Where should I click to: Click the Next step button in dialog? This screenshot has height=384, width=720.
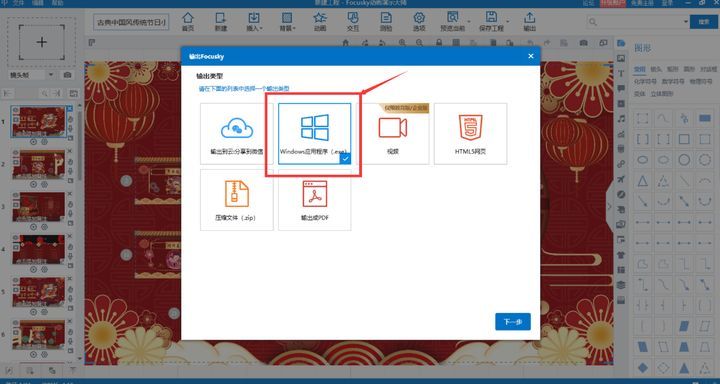(513, 322)
